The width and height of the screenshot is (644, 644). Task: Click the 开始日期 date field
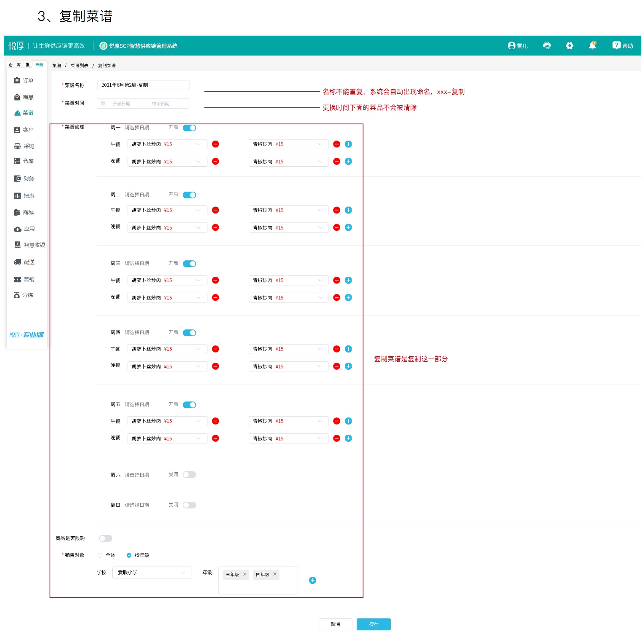tap(121, 103)
